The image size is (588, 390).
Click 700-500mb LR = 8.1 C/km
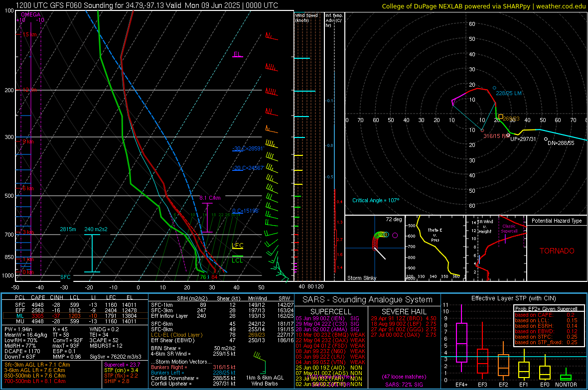tap(35, 381)
